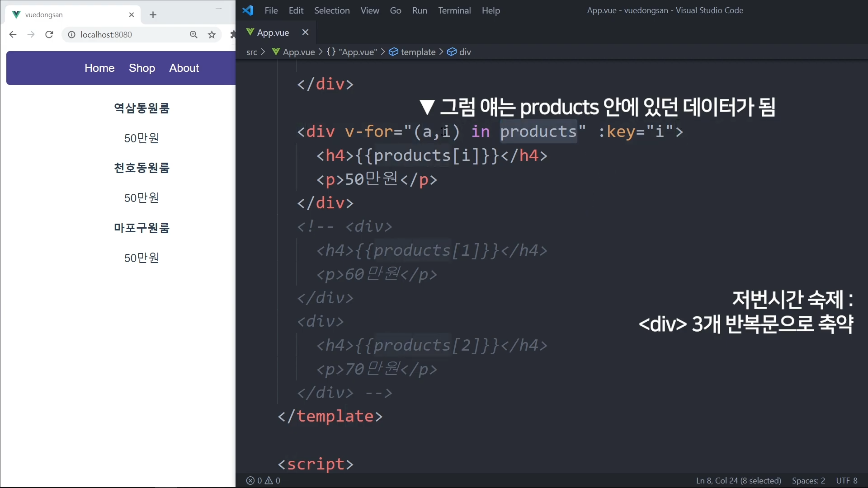Click the About navigation link
The width and height of the screenshot is (868, 488).
[184, 68]
